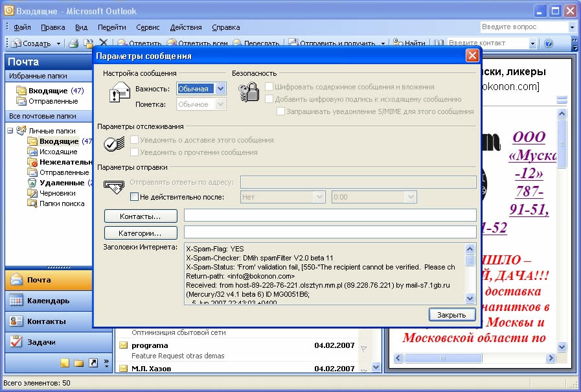Collapse the Личные папки tree node

[10, 131]
